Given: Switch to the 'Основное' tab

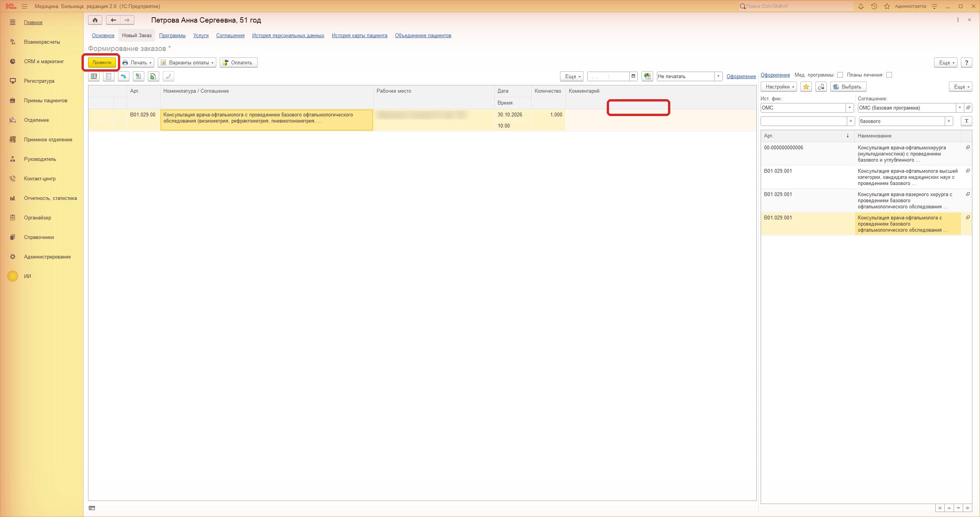Looking at the screenshot, I should 103,35.
